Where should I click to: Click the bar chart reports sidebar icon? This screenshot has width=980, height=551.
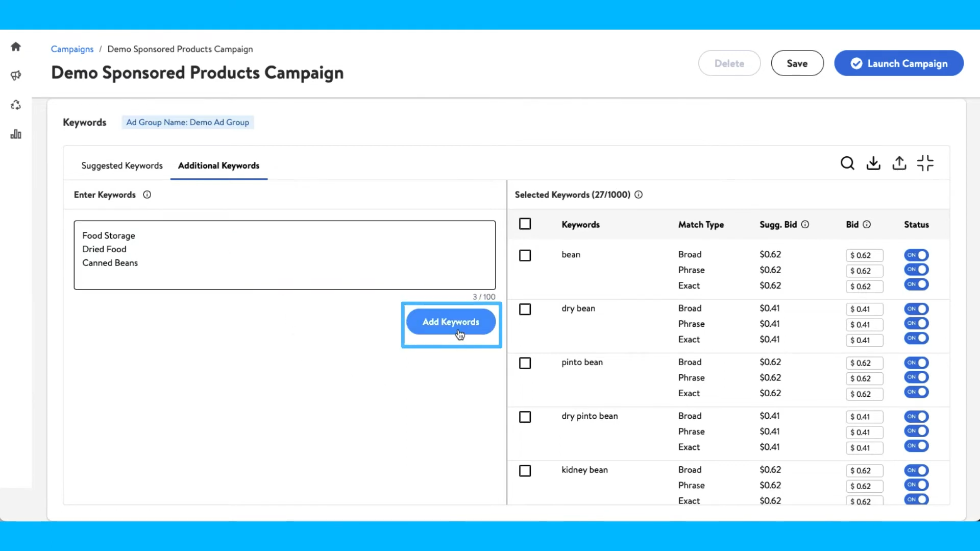click(x=16, y=134)
